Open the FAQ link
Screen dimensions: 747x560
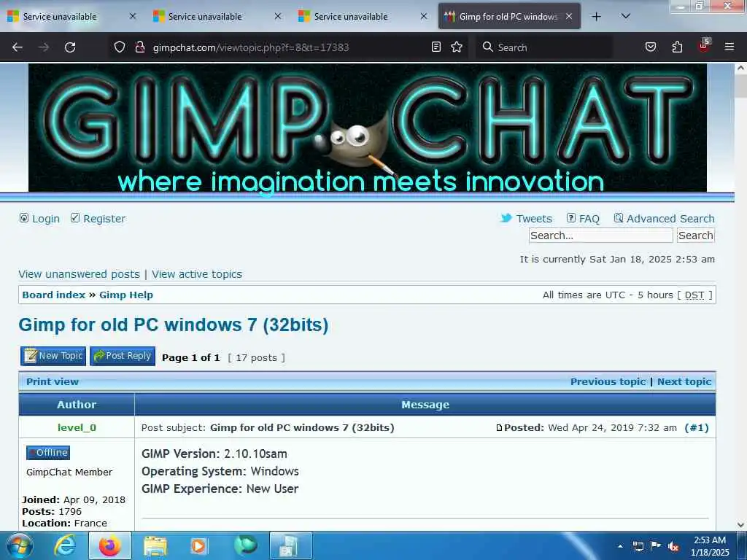tap(589, 219)
